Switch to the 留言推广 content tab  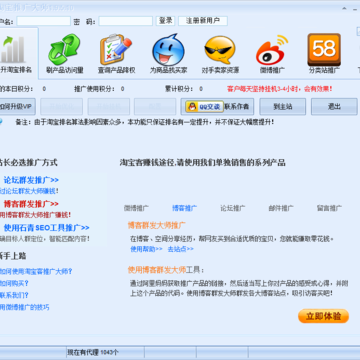point(329,208)
